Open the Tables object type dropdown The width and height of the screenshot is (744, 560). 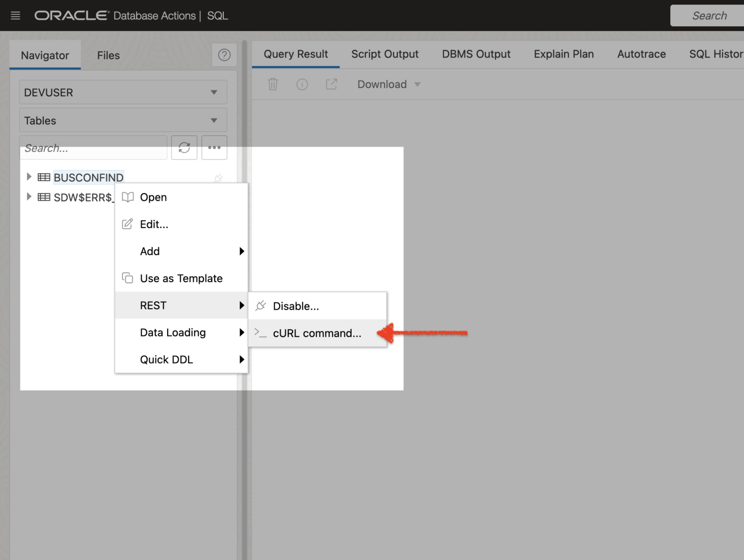[123, 121]
